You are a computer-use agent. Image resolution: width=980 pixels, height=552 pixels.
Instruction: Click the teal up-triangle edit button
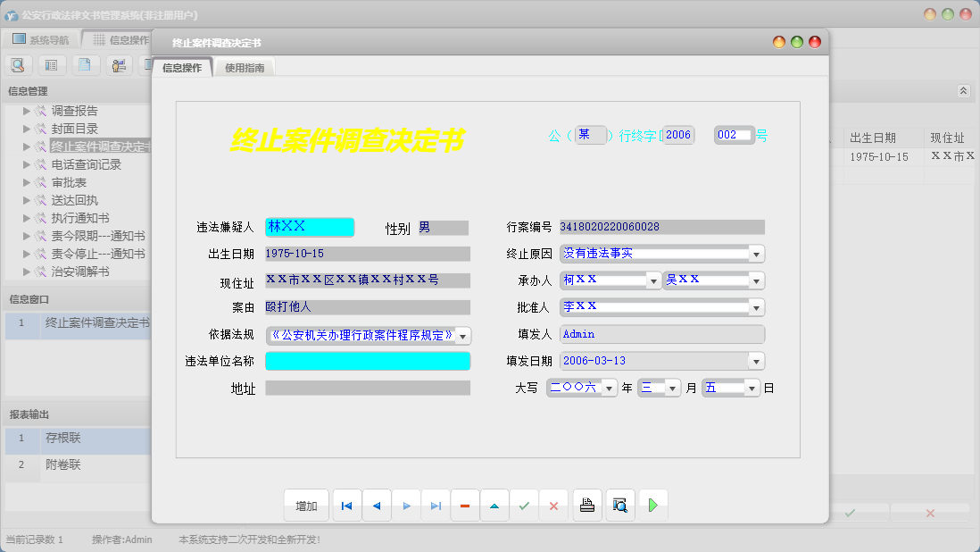[494, 506]
